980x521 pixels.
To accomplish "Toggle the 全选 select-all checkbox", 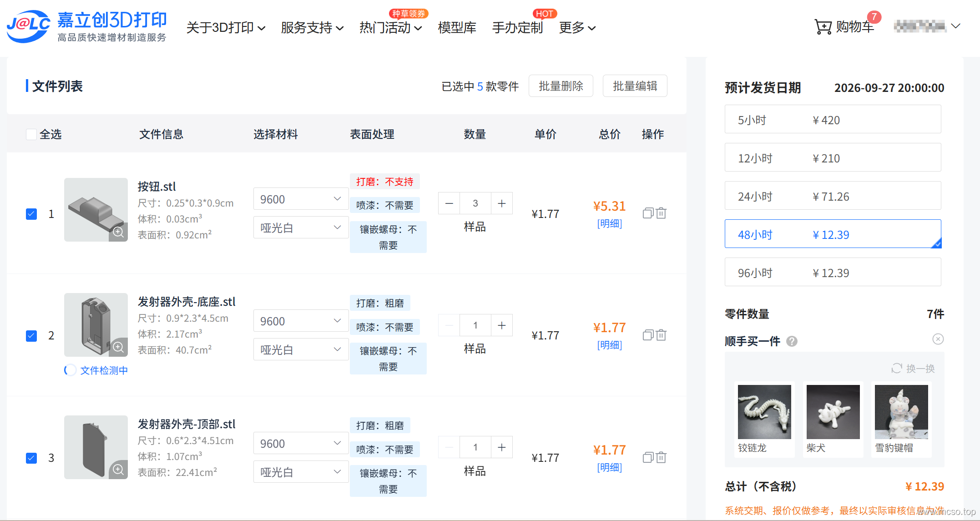I will tap(31, 134).
